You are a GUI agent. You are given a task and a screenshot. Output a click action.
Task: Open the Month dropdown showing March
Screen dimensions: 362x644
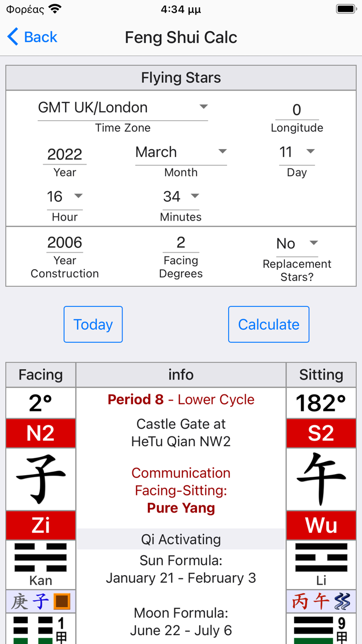[x=181, y=152]
